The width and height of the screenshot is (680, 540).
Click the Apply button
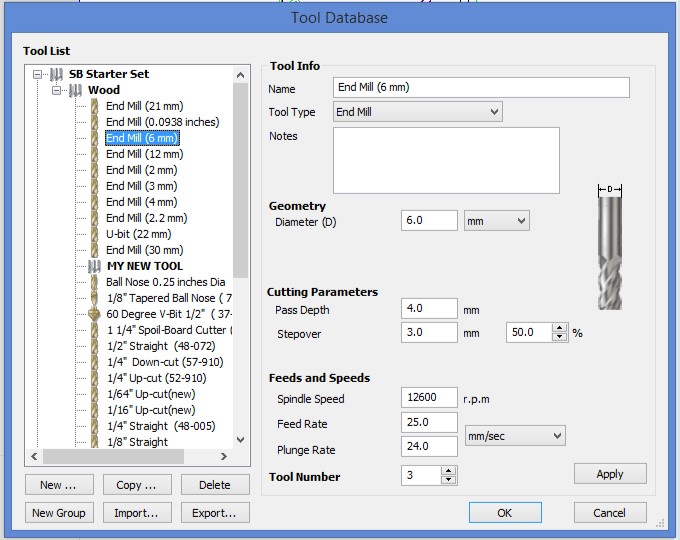point(610,474)
